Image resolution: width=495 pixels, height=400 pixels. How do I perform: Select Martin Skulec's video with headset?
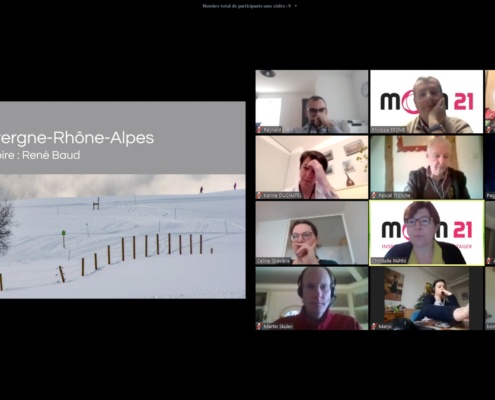pyautogui.click(x=312, y=298)
